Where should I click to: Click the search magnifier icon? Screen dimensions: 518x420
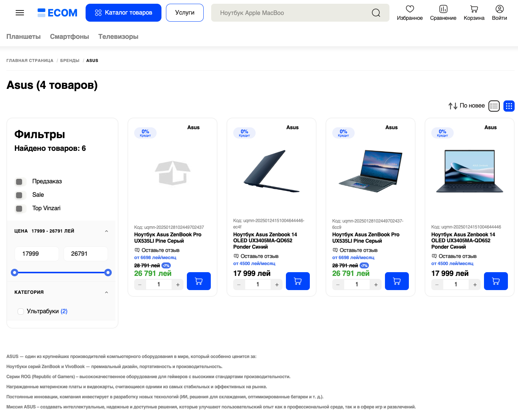click(x=376, y=13)
